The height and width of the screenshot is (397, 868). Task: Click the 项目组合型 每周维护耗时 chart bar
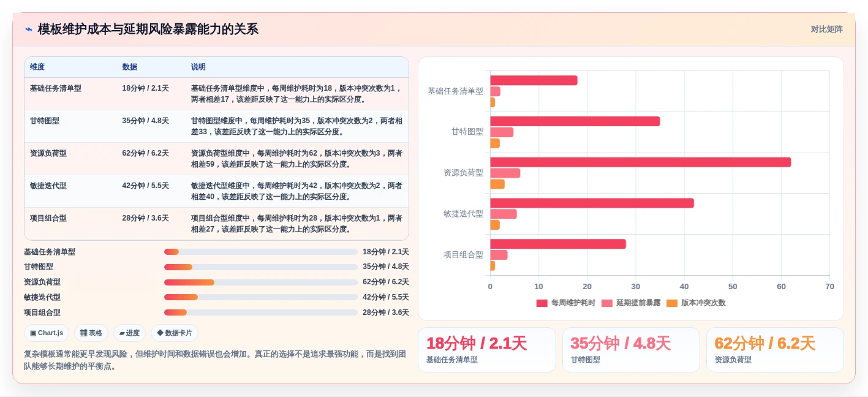558,244
